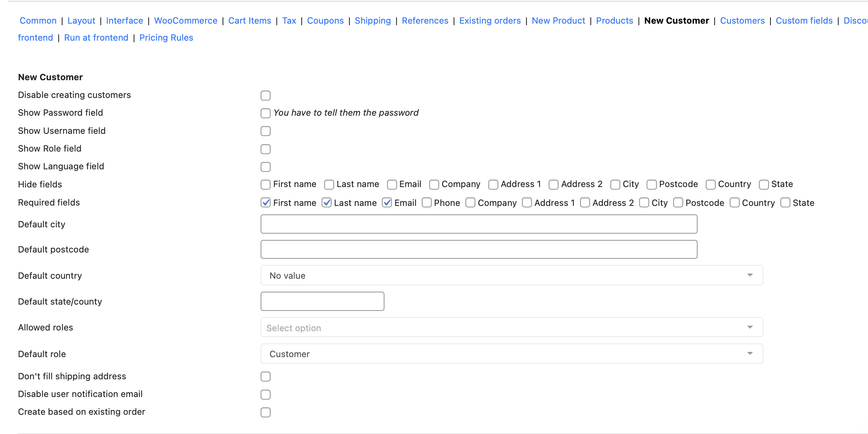The width and height of the screenshot is (868, 434).
Task: Check "Disable user notification email"
Action: (x=265, y=394)
